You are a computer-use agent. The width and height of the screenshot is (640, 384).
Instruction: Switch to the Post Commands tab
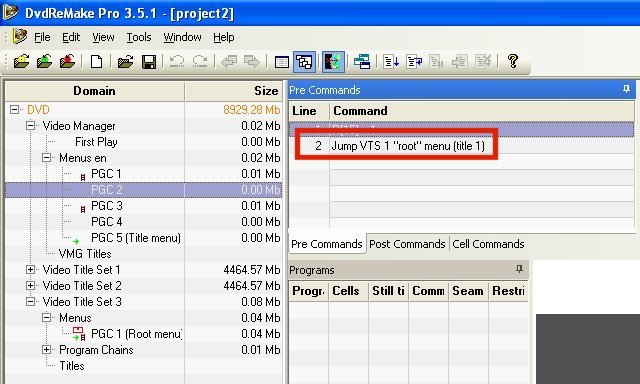[407, 244]
